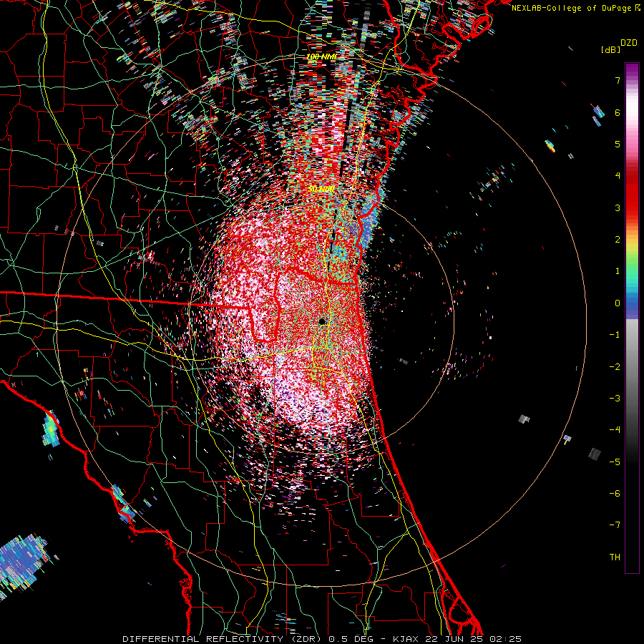Click the -7 value on the color scale
Viewport: 644px width, 644px height.
(615, 525)
